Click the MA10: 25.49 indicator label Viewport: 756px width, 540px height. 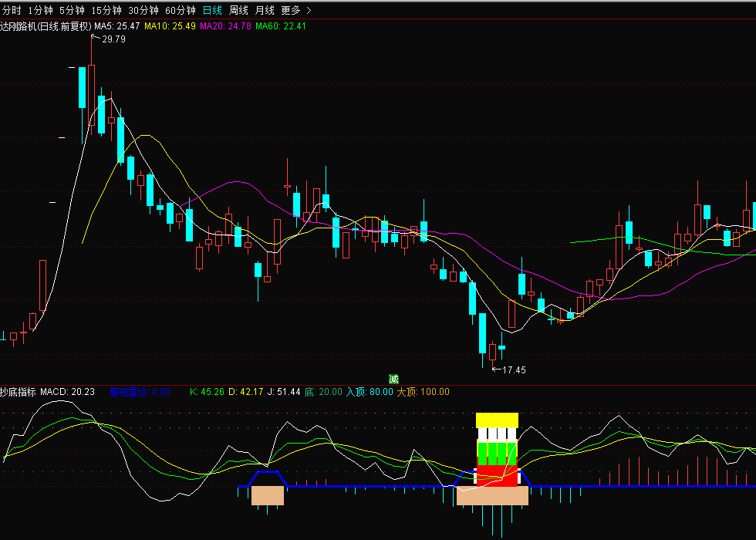[x=170, y=26]
